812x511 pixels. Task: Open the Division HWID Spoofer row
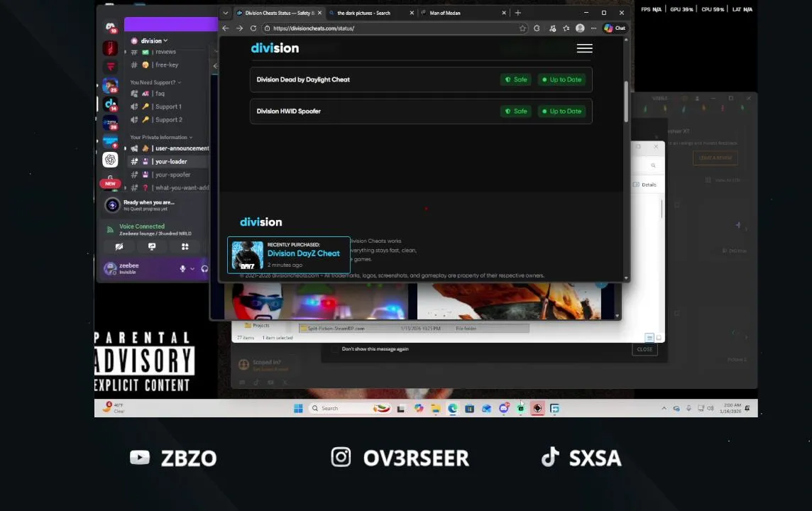click(x=421, y=111)
